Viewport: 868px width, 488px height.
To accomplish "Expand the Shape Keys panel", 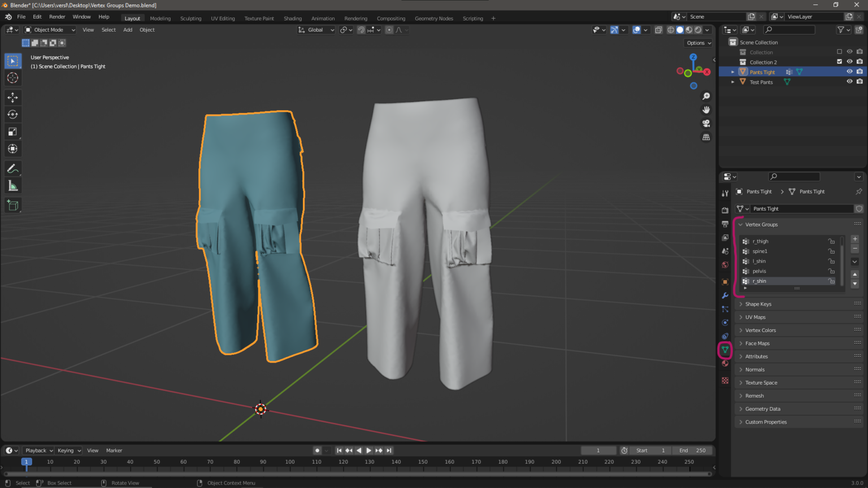I will (798, 304).
